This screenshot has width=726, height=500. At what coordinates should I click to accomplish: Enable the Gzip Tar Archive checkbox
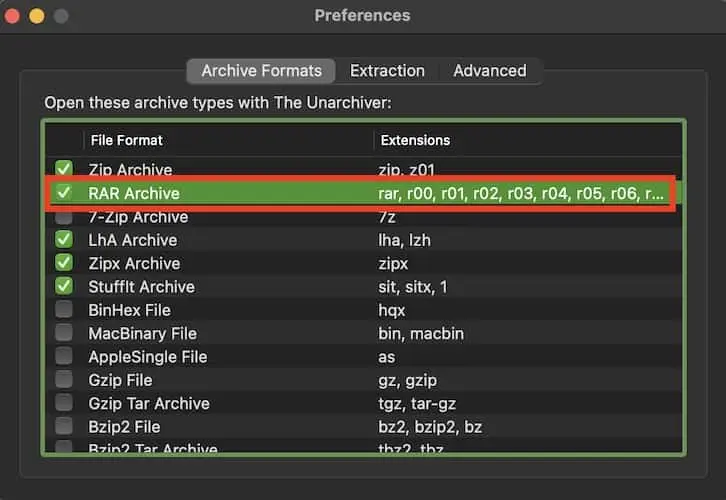pos(64,403)
